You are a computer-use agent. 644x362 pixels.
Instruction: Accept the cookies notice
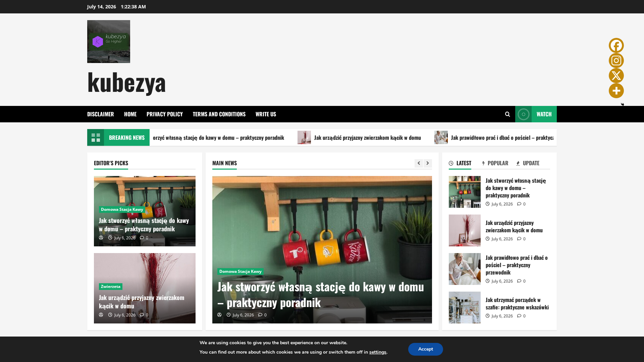(426, 349)
